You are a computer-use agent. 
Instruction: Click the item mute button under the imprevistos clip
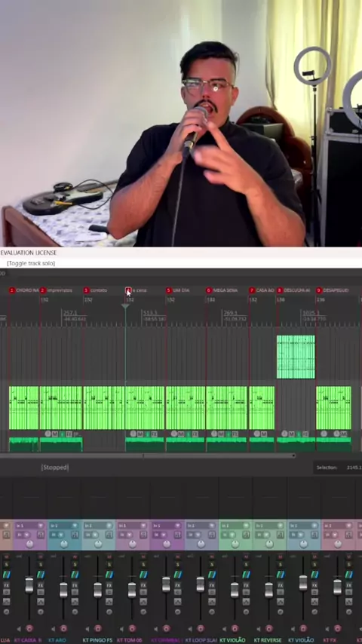click(x=54, y=434)
